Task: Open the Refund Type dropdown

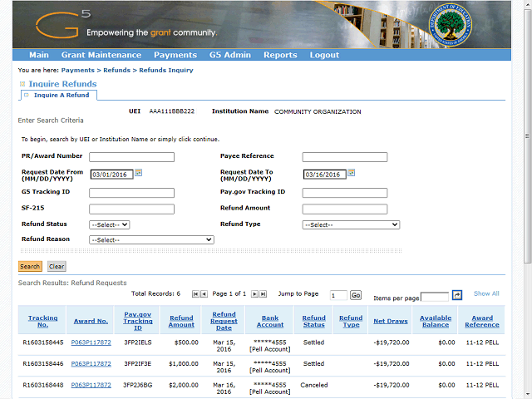Action: [x=351, y=224]
